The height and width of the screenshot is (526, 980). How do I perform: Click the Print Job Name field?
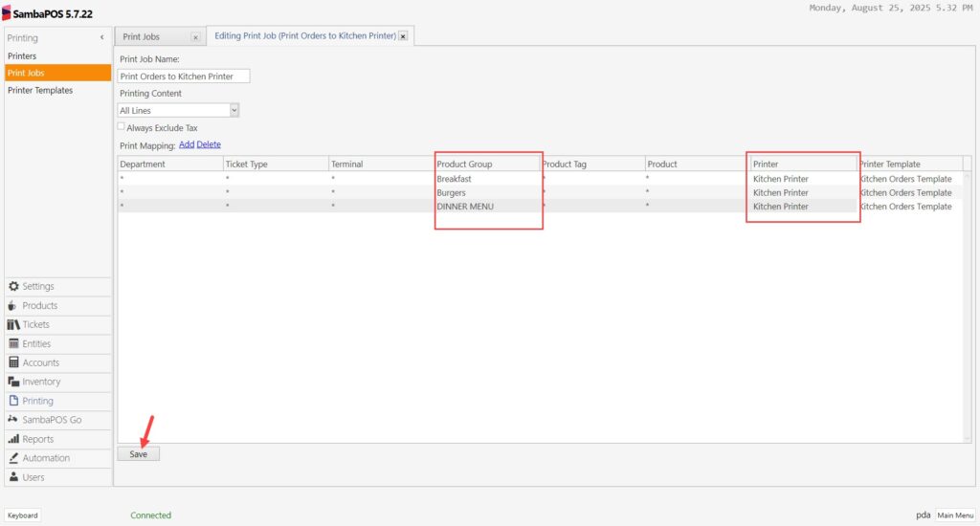point(184,77)
